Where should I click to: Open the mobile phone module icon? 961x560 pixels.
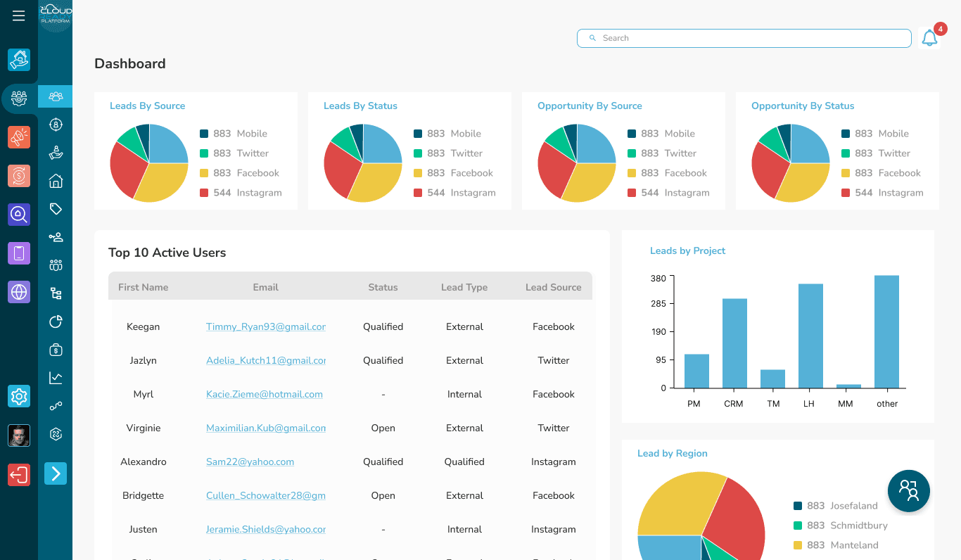(x=19, y=253)
